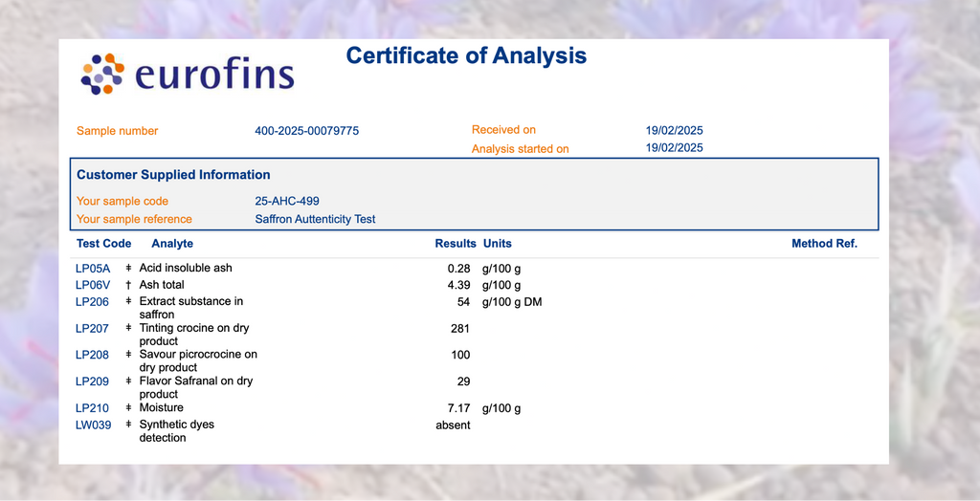Viewport: 980px width, 501px height.
Task: Click the Analyte column header
Action: click(x=172, y=244)
